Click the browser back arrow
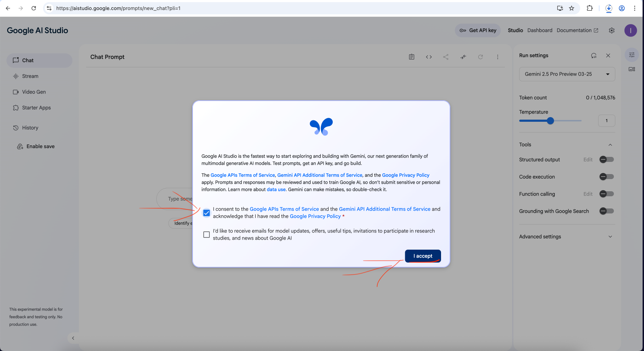 (8, 8)
